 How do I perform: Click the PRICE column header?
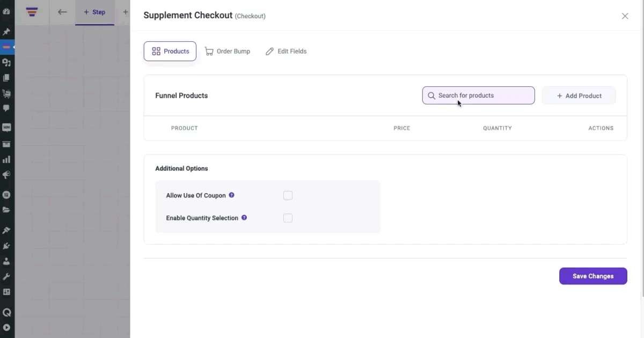(x=401, y=128)
